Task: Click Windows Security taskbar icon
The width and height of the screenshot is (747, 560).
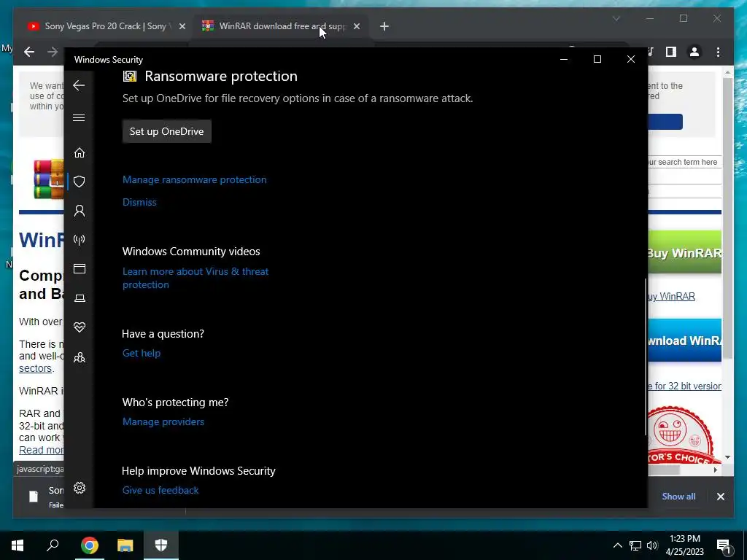Action: [161, 545]
